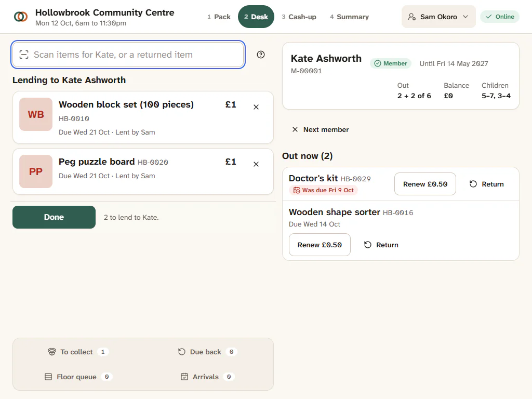The width and height of the screenshot is (532, 399).
Task: Switch to the Pack step tab
Action: pos(219,17)
